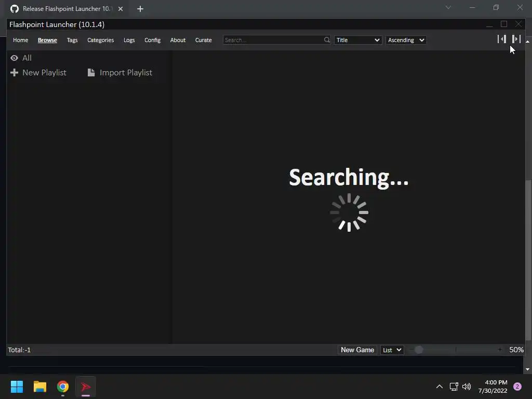This screenshot has width=532, height=399.
Task: Open the Title sort-by dropdown
Action: (358, 40)
